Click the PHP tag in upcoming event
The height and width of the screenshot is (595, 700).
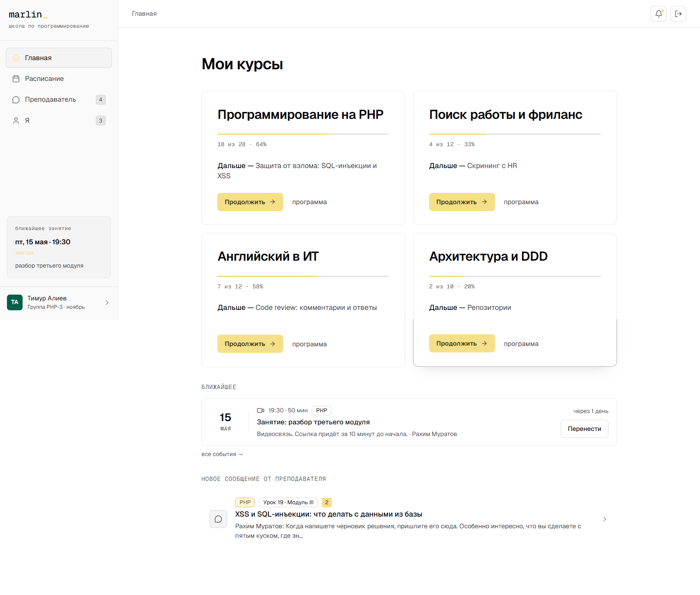pyautogui.click(x=322, y=411)
